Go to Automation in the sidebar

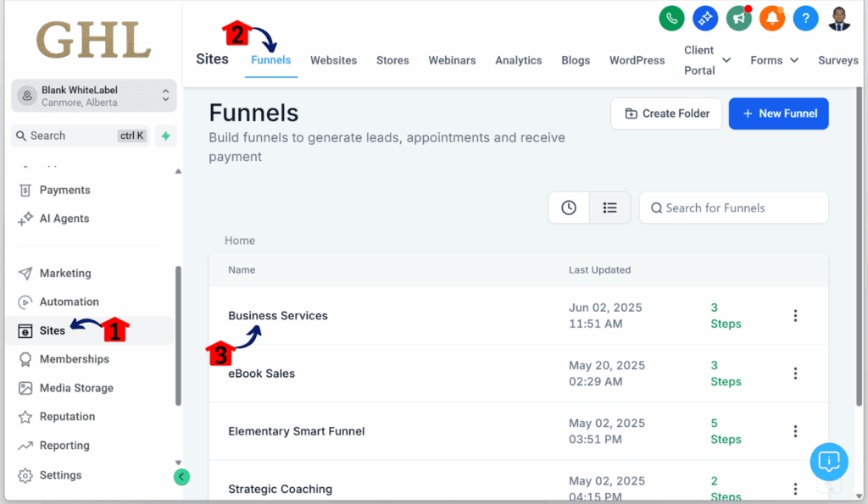click(x=58, y=302)
